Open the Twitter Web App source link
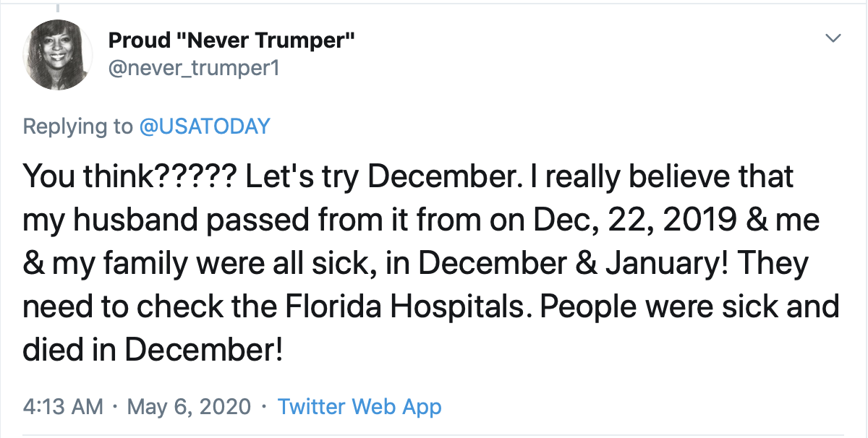 359,406
